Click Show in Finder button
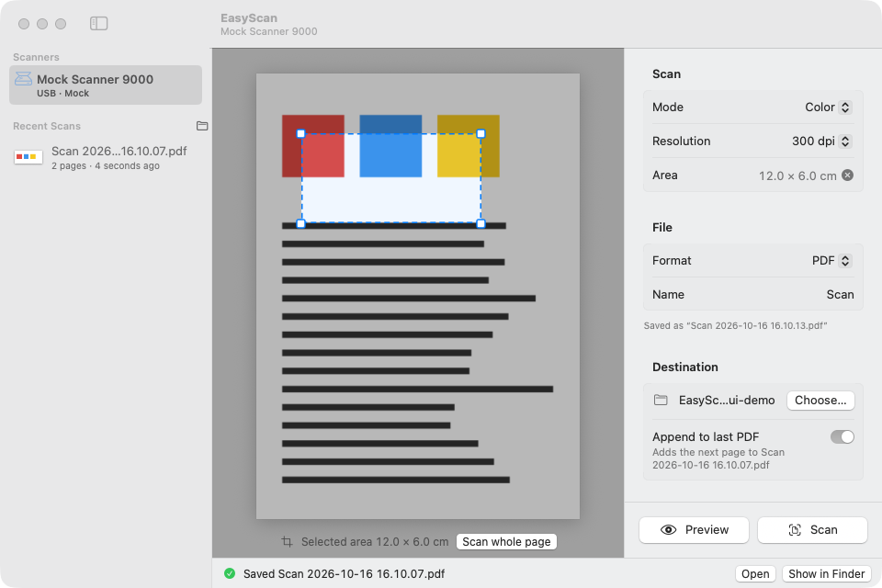The image size is (882, 588). [x=826, y=573]
